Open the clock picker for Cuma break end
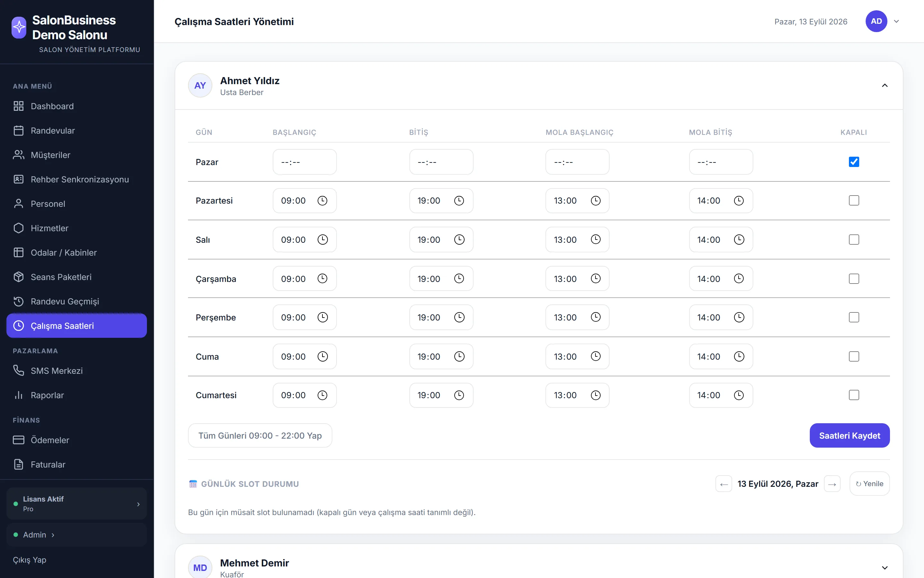This screenshot has height=578, width=924. pos(739,357)
